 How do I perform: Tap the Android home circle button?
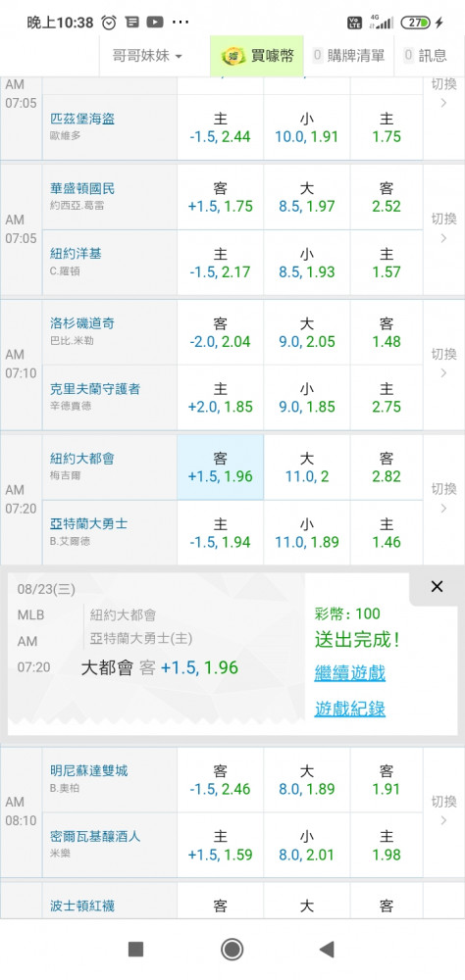click(232, 950)
